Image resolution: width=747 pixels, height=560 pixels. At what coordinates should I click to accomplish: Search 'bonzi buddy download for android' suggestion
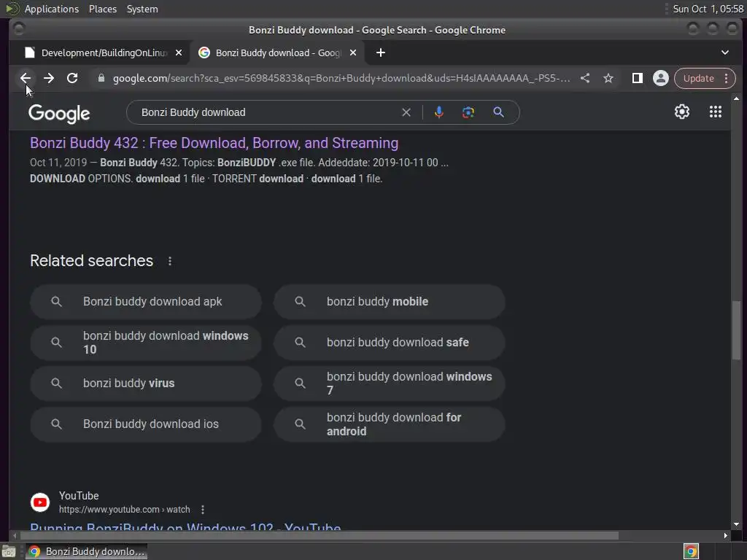click(390, 424)
